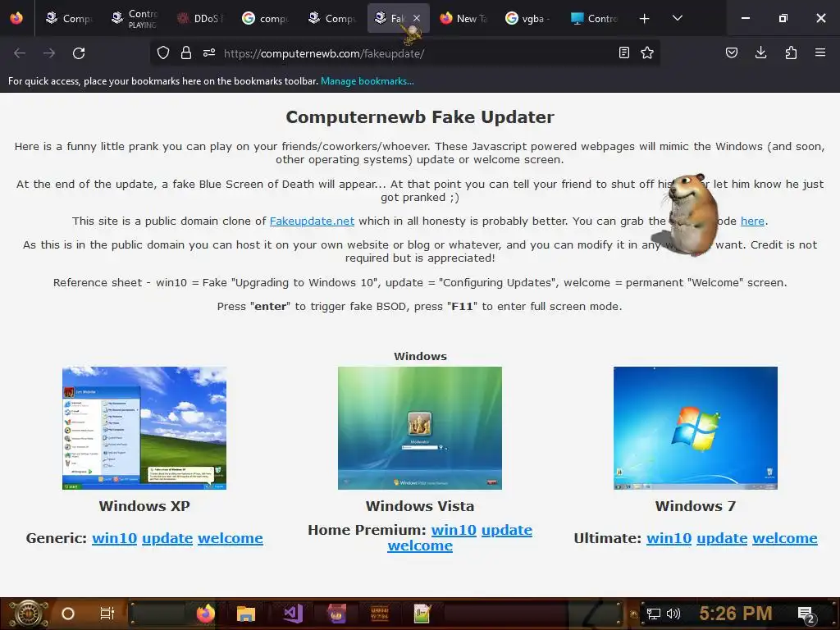Close the Fakeupdate tab
840x630 pixels.
[417, 18]
